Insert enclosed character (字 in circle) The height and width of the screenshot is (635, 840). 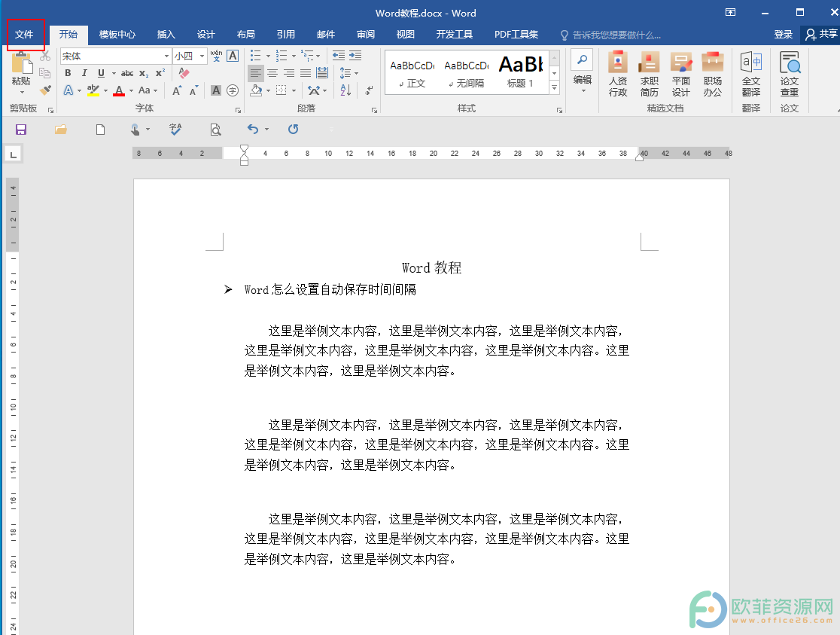[233, 90]
